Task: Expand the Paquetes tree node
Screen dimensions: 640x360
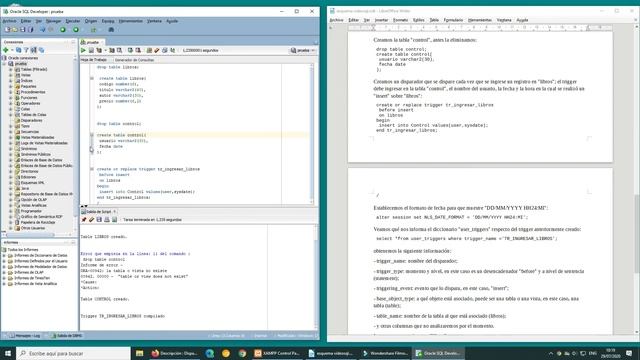Action: 11,87
